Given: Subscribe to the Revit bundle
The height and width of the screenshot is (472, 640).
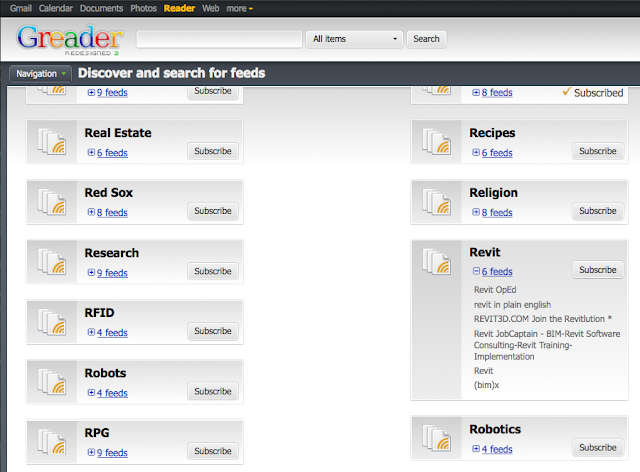Looking at the screenshot, I should coord(598,270).
